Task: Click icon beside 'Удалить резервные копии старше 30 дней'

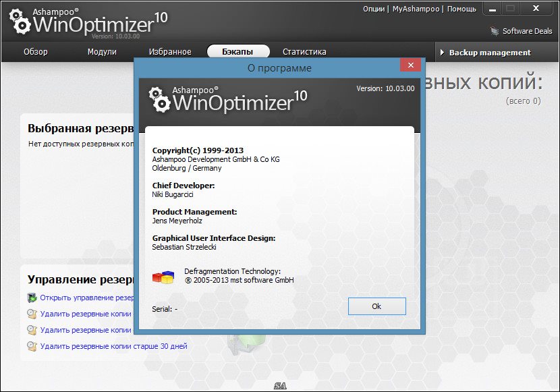Action: pyautogui.click(x=32, y=346)
